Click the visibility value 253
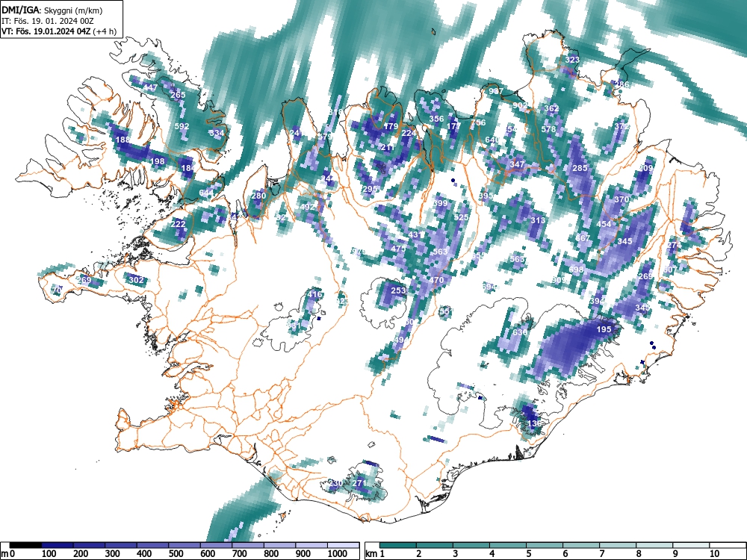 (398, 290)
